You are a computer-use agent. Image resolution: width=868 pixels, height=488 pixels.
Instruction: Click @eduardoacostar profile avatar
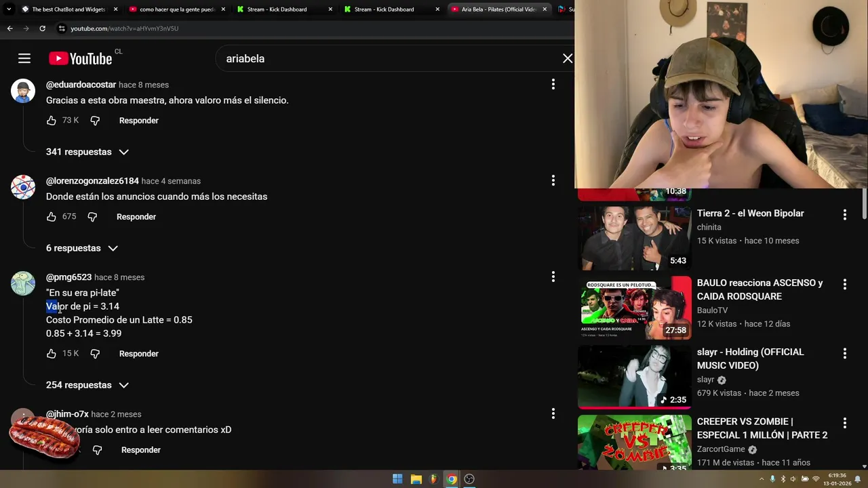tap(23, 91)
